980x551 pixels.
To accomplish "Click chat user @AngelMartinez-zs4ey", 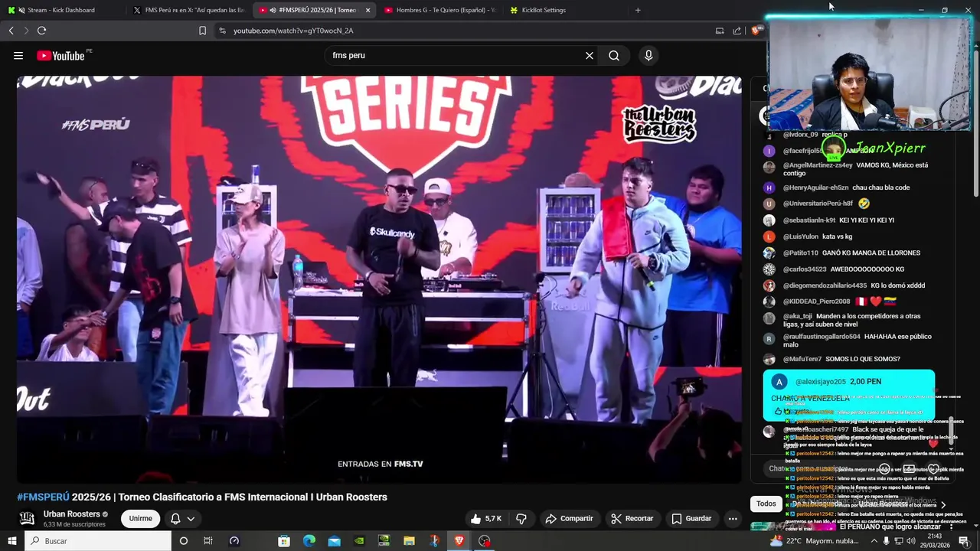I will pos(818,165).
